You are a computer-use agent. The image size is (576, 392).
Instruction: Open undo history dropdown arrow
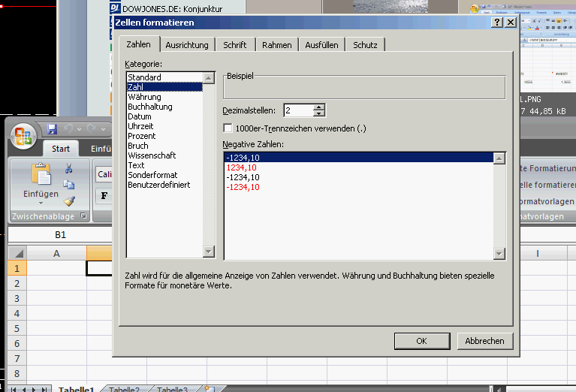point(79,129)
